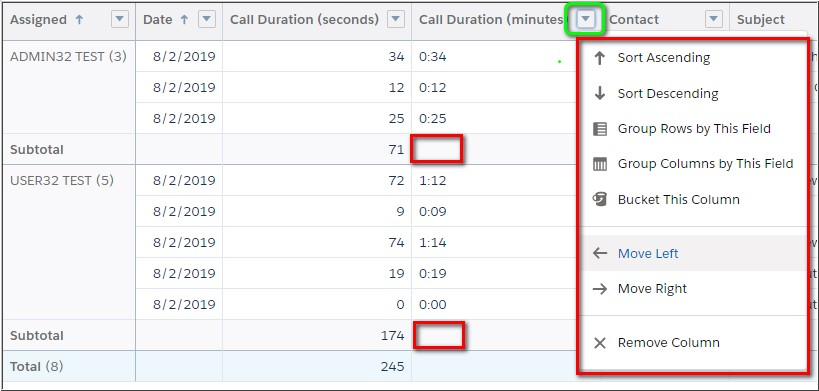This screenshot has height=391, width=819.
Task: Click the Group Rows by This Field icon
Action: pyautogui.click(x=600, y=129)
